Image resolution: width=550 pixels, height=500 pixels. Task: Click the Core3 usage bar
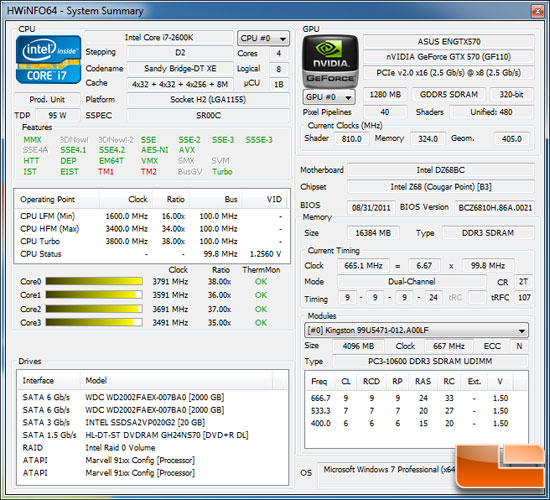click(94, 322)
